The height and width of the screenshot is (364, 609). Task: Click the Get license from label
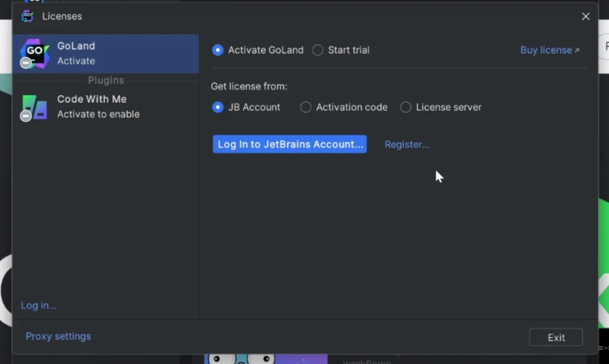[249, 87]
